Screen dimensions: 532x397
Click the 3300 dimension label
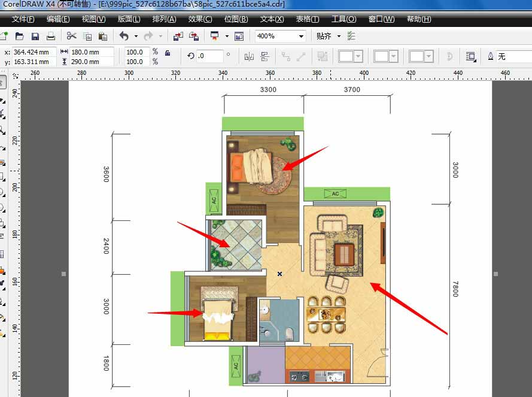(268, 90)
